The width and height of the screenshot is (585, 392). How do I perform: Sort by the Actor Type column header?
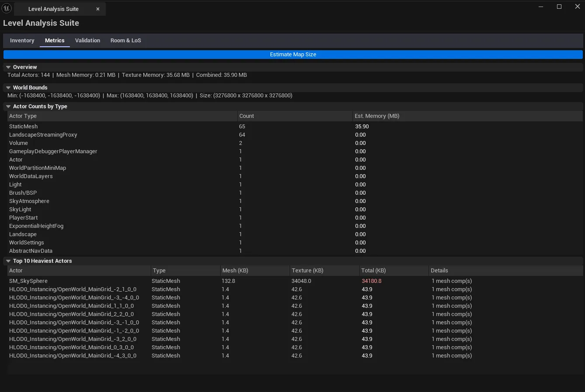click(122, 116)
